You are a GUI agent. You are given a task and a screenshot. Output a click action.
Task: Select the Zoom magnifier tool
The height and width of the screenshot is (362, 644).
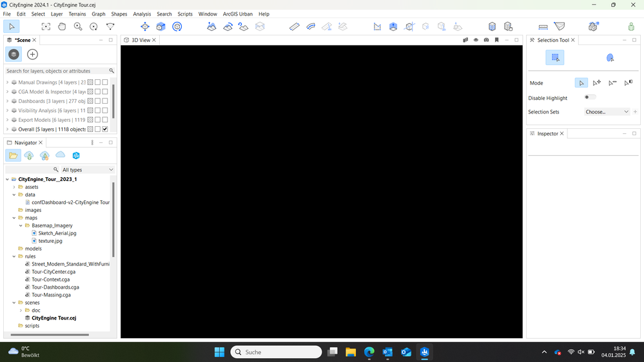click(x=78, y=26)
